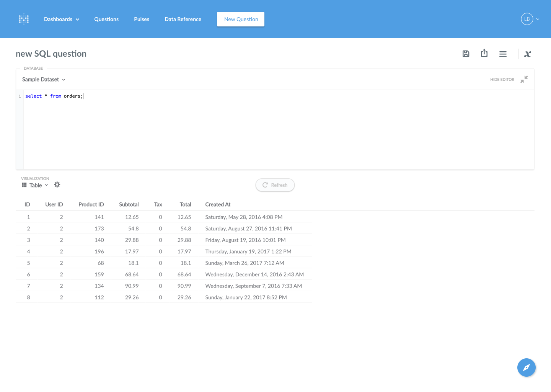The width and height of the screenshot is (551, 392).
Task: Open the question actions menu
Action: pyautogui.click(x=503, y=54)
